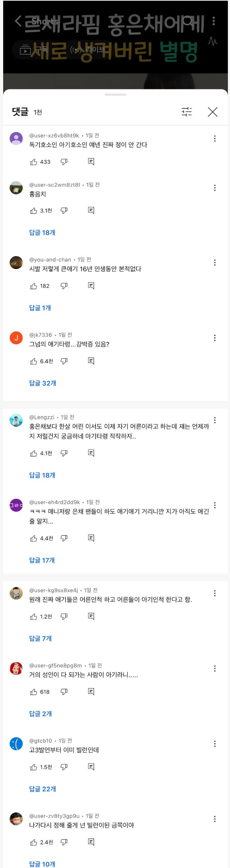Open the video's three-dot menu at top
230x868 pixels.
click(213, 21)
